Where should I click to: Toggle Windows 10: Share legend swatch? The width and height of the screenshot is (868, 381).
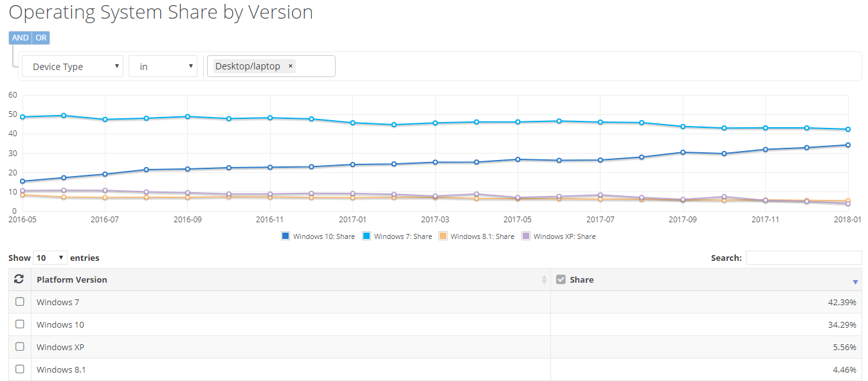[285, 236]
